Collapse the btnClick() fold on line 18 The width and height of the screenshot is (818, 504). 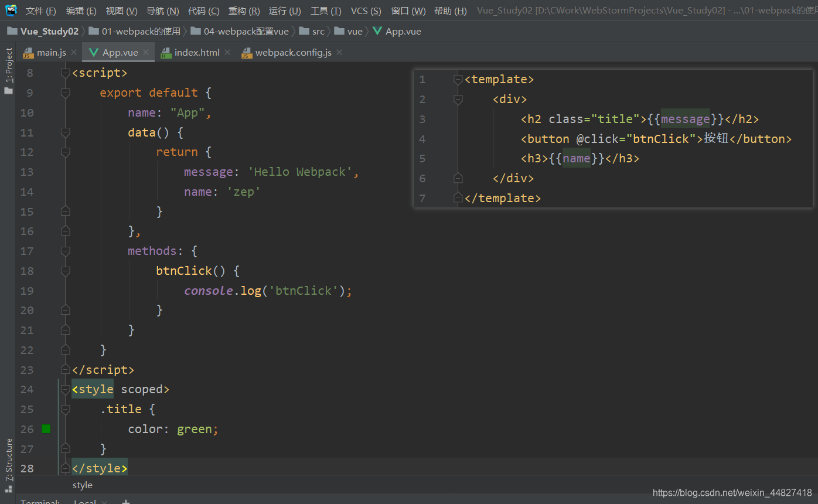66,271
